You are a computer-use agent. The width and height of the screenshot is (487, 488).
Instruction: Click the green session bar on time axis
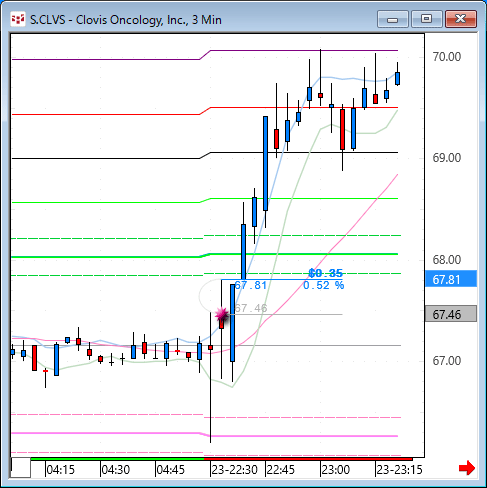click(x=117, y=459)
